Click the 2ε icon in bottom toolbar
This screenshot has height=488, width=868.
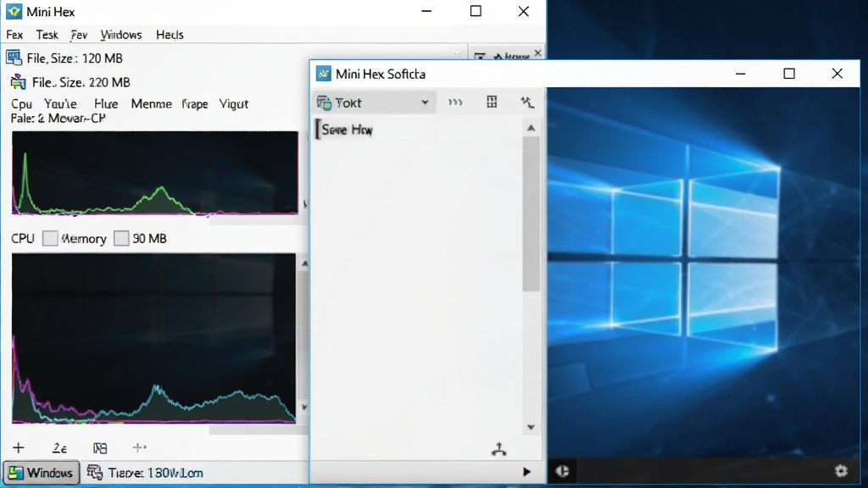tap(59, 448)
